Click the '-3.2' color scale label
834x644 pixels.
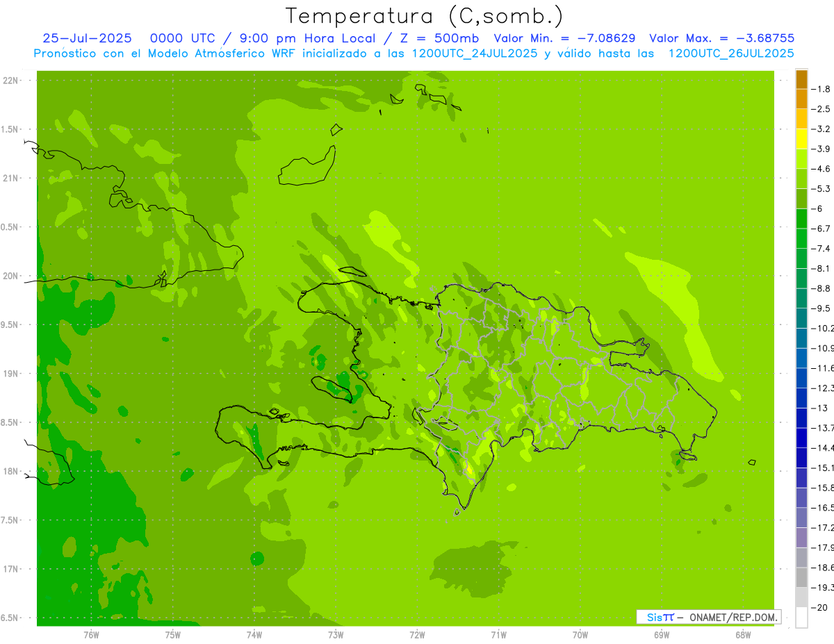pos(821,129)
